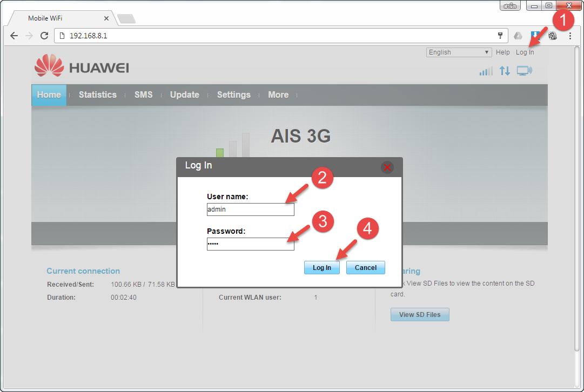Open the film reel extension icon

pos(553,36)
